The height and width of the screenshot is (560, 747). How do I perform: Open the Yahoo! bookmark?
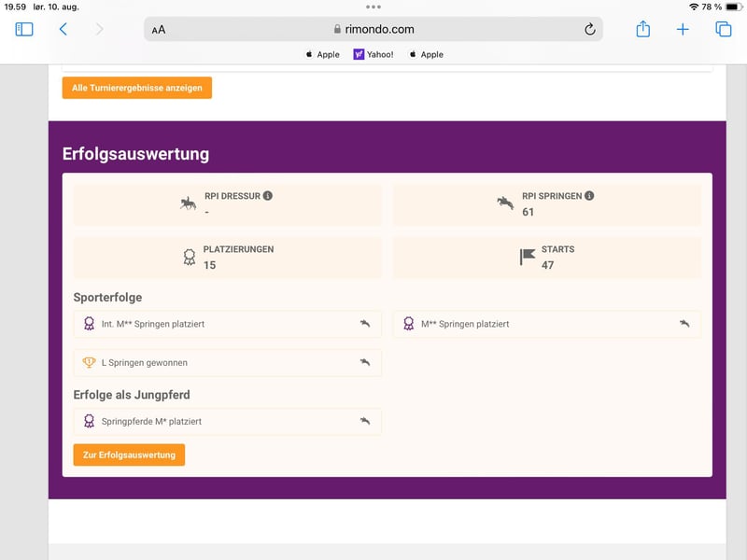click(373, 54)
